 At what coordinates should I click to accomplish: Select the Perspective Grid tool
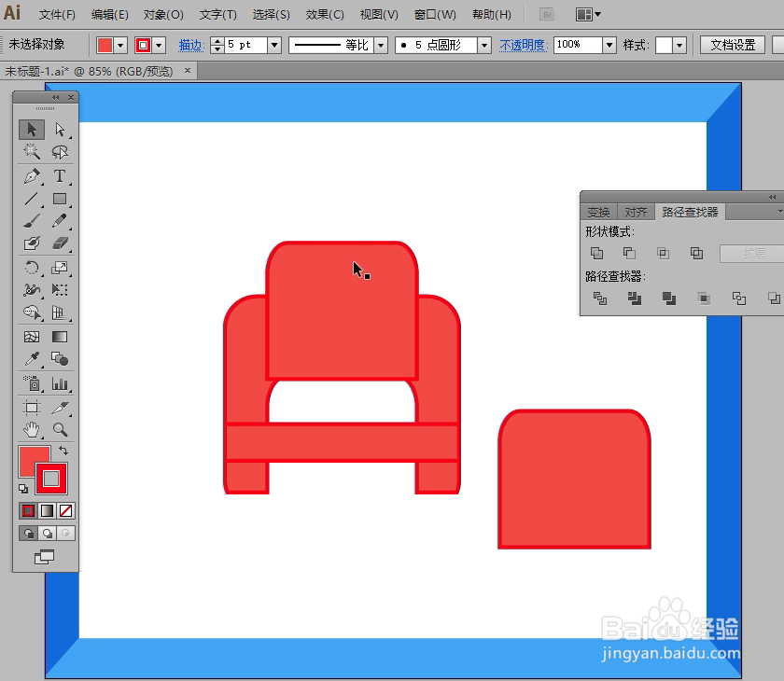(60, 313)
